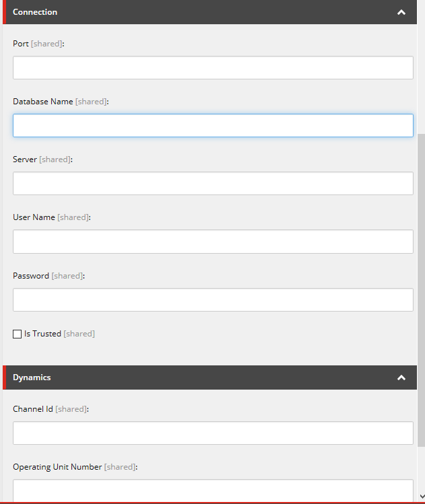Enable the Is Trusted checkbox
Viewport: 425px width, 504px height.
coord(17,334)
